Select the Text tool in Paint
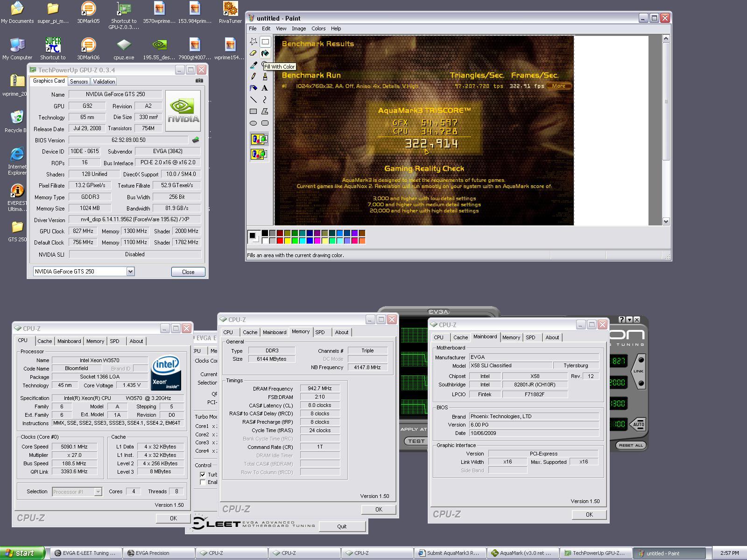The height and width of the screenshot is (560, 747). (265, 88)
